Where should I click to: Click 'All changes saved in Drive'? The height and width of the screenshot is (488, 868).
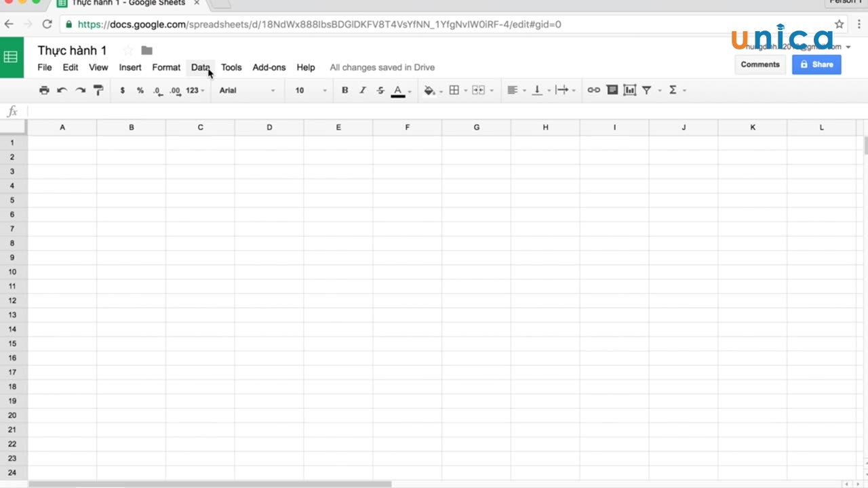pos(382,67)
